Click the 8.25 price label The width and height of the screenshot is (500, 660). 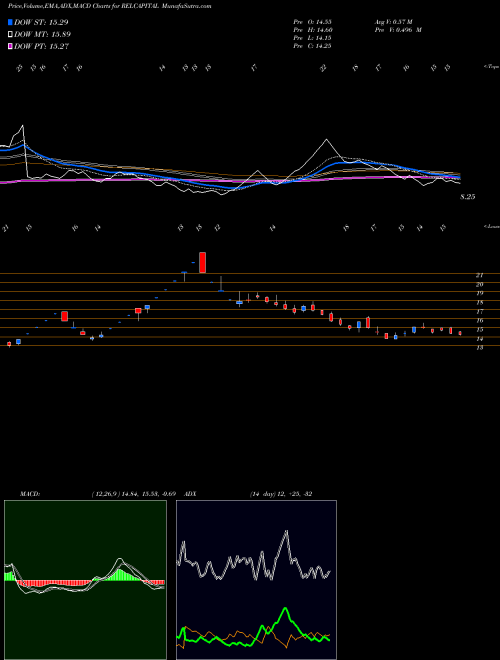coord(468,197)
